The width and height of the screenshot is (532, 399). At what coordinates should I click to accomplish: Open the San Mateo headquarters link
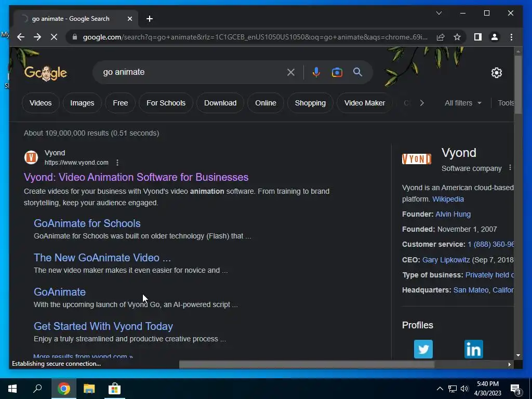(484, 290)
